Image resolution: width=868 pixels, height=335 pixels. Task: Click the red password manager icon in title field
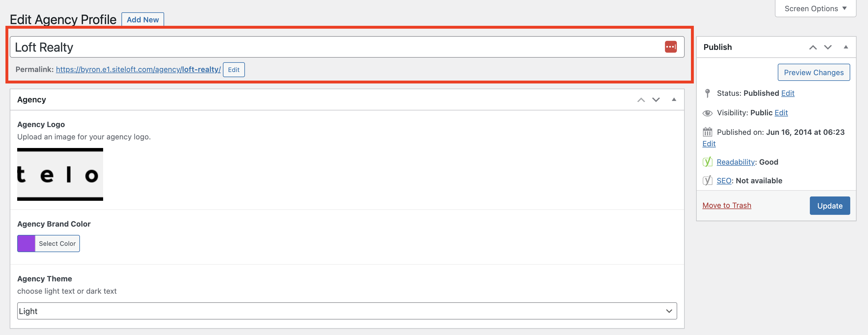click(671, 47)
